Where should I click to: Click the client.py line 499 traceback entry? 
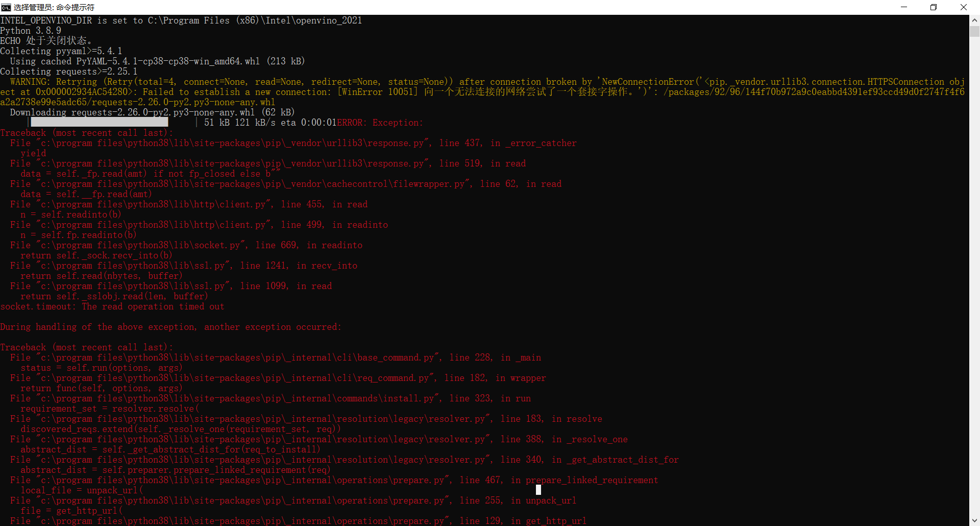coord(199,225)
